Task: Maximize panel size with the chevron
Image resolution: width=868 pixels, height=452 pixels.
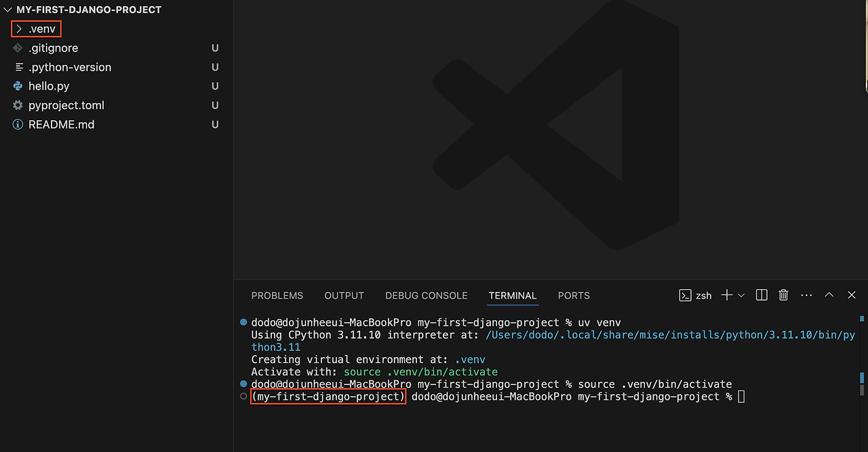Action: (829, 295)
